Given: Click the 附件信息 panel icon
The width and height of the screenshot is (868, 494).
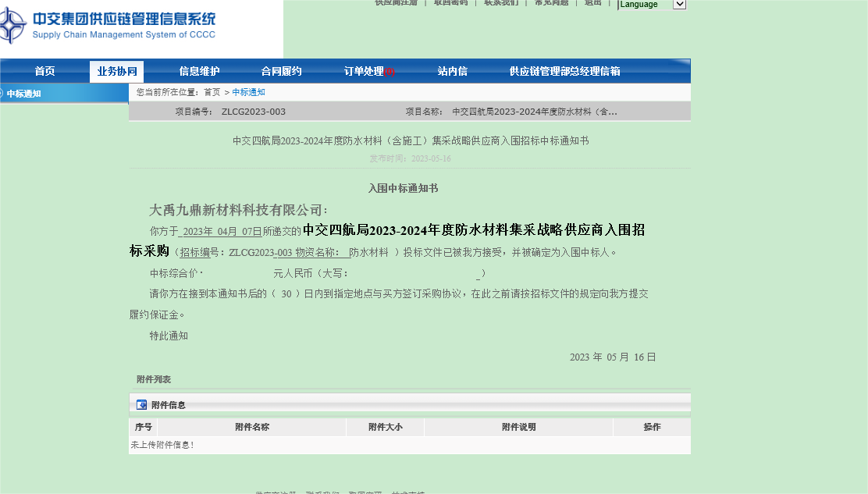Looking at the screenshot, I should [142, 405].
